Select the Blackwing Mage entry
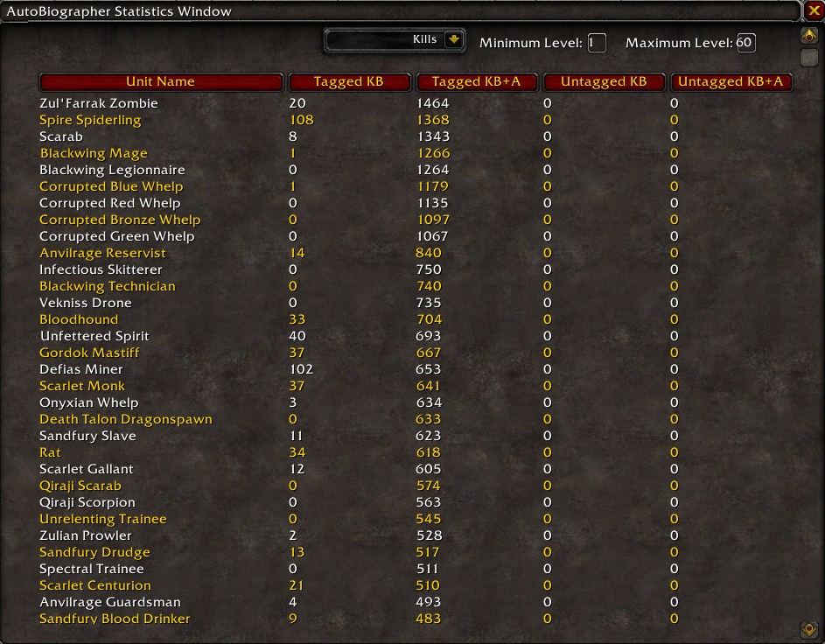The height and width of the screenshot is (644, 825). point(94,153)
